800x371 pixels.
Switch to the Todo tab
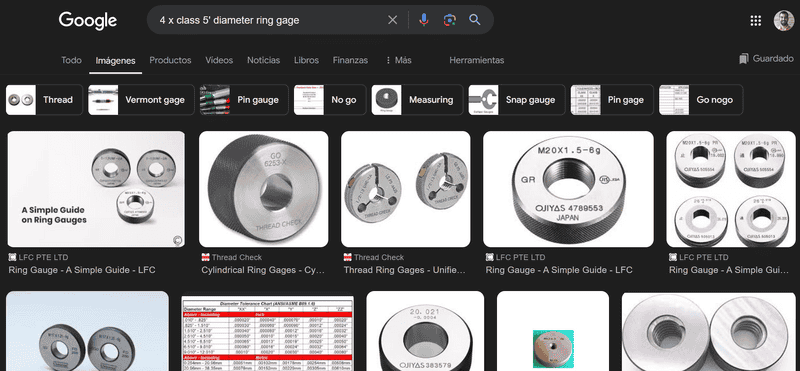71,60
